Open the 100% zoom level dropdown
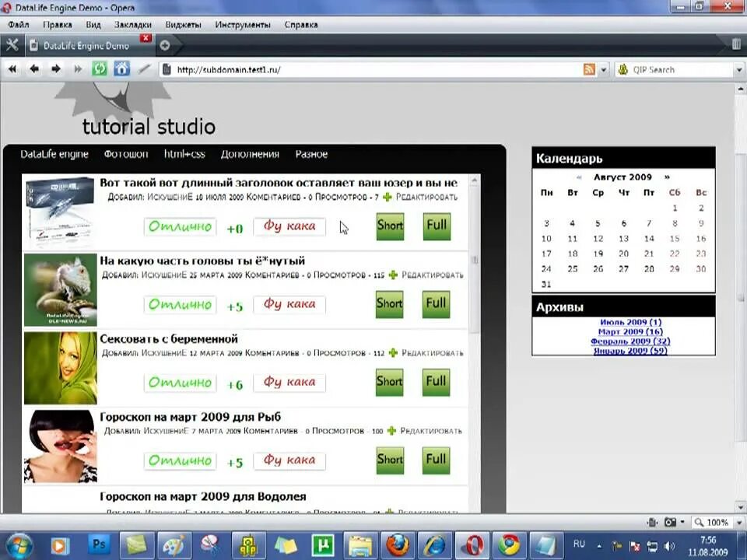The height and width of the screenshot is (560, 747). point(739,523)
